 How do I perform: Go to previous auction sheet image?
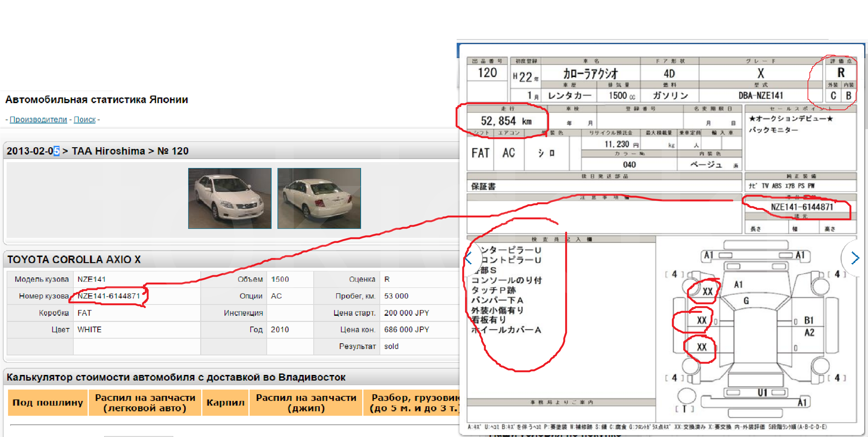click(469, 258)
